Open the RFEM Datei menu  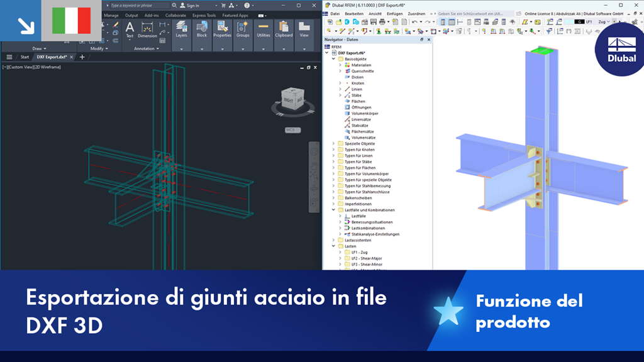(x=335, y=14)
